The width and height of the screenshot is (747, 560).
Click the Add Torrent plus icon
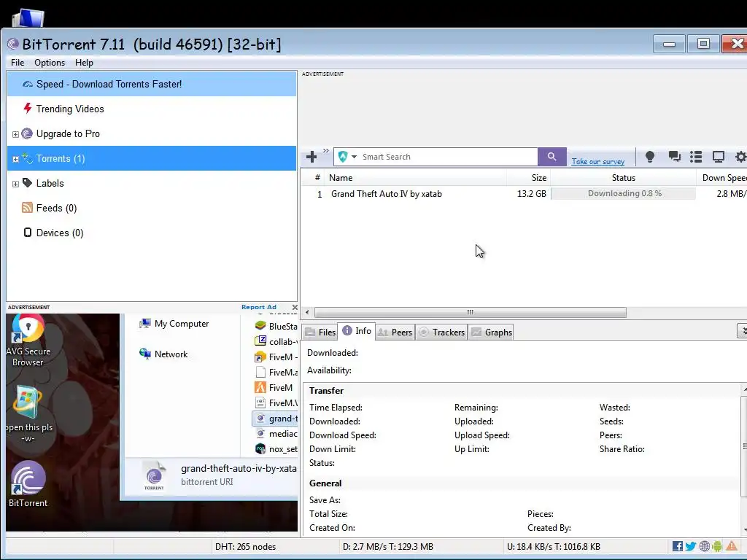click(x=311, y=157)
